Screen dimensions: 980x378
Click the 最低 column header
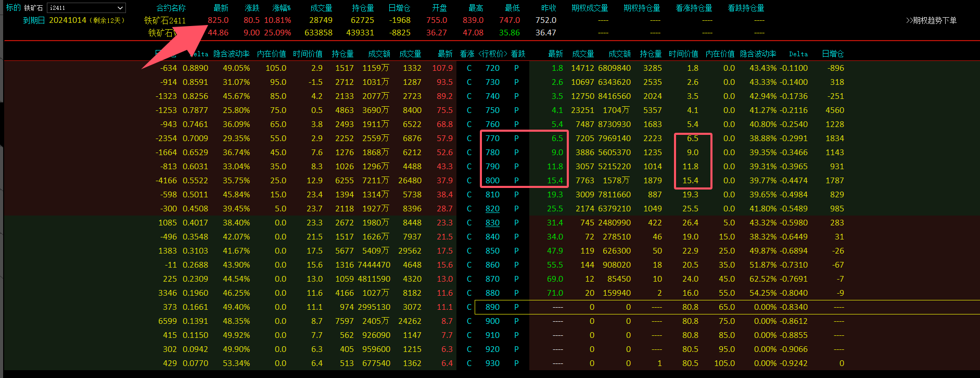[512, 8]
